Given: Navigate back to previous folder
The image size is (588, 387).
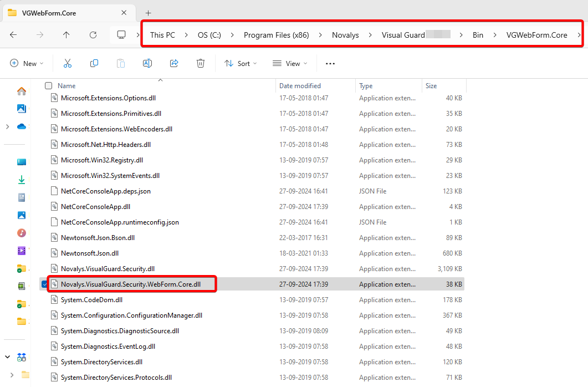Looking at the screenshot, I should point(13,34).
